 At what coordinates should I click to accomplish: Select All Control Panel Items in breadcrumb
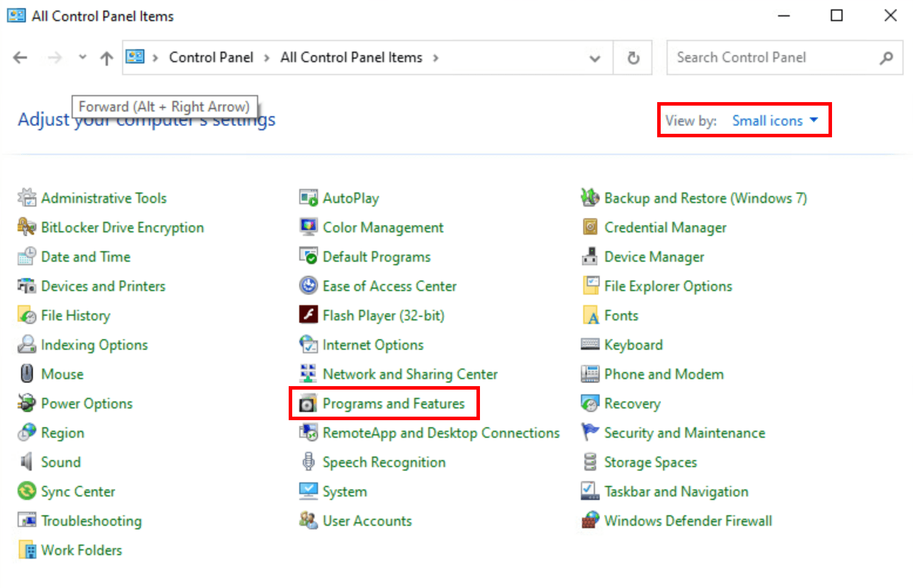pos(351,57)
